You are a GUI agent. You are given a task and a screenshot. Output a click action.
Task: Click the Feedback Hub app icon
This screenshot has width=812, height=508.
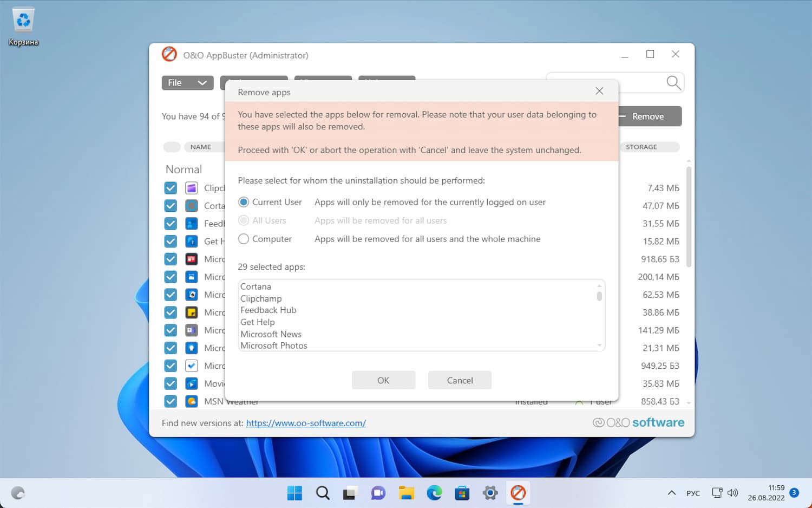click(x=192, y=224)
